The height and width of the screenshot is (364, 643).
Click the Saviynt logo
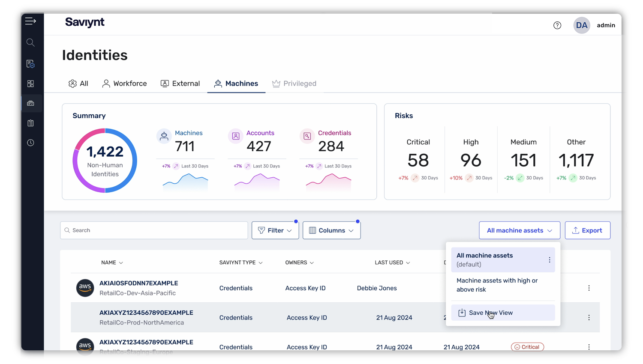pos(84,22)
